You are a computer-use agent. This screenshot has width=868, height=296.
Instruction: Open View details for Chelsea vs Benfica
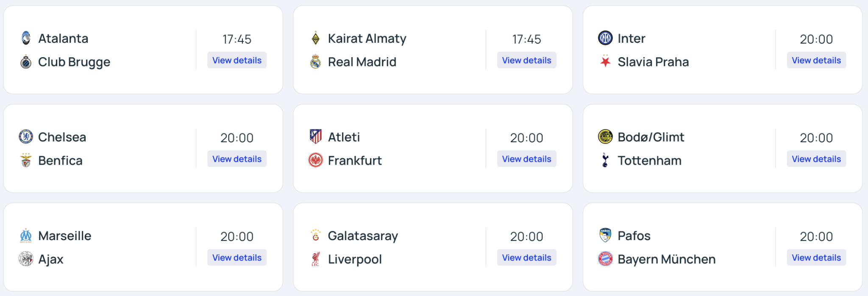click(x=237, y=159)
